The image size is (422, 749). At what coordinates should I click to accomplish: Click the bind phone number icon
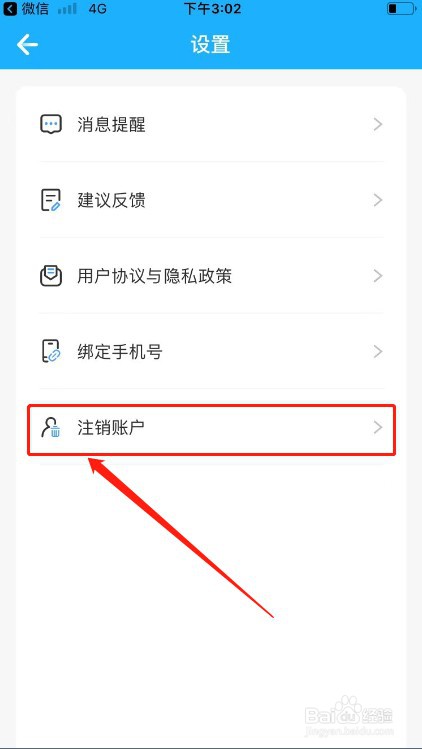point(51,352)
